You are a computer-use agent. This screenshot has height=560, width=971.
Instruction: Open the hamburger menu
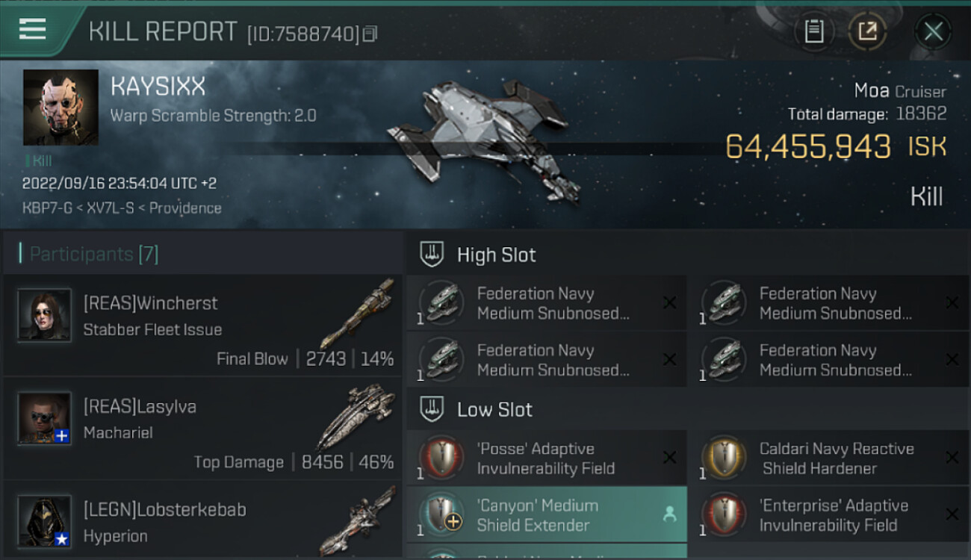pyautogui.click(x=33, y=30)
